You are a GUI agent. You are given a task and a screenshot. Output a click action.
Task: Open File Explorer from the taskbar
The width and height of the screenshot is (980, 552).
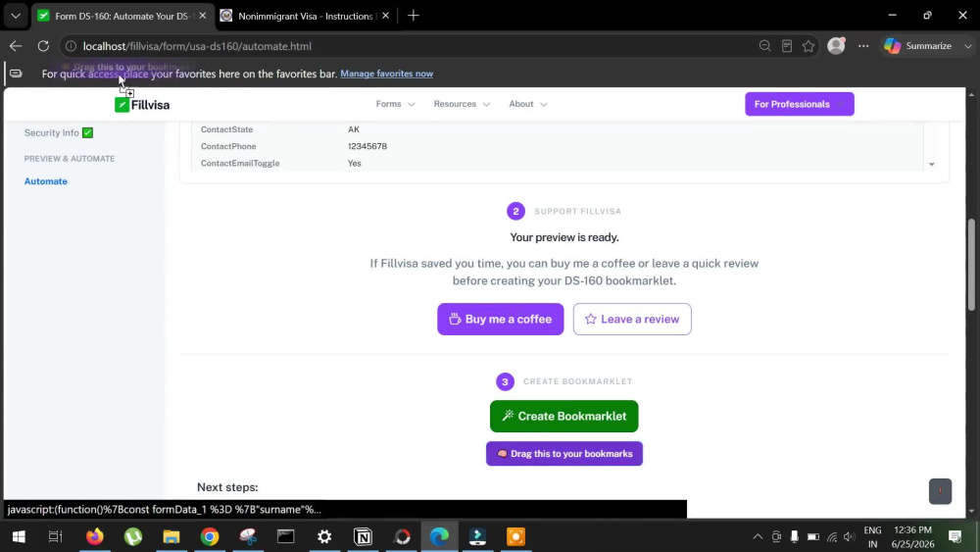coord(171,536)
